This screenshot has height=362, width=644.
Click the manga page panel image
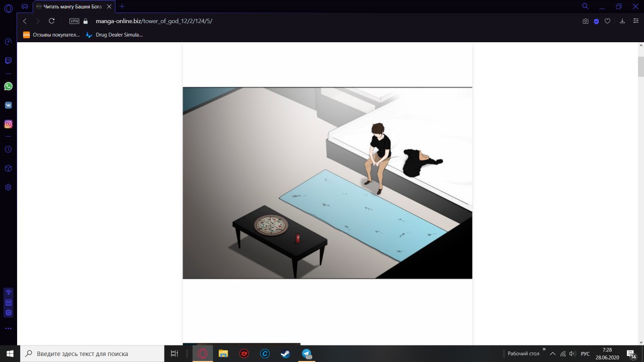328,183
